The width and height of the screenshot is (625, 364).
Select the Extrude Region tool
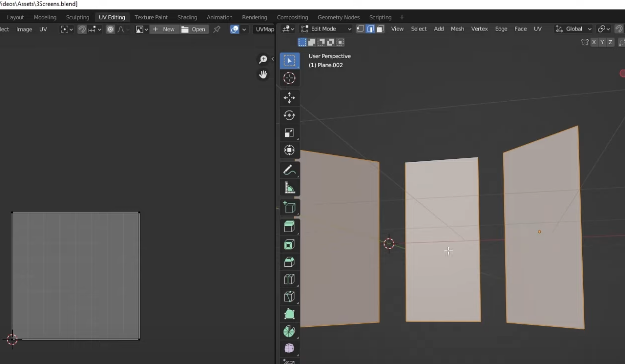[289, 227]
